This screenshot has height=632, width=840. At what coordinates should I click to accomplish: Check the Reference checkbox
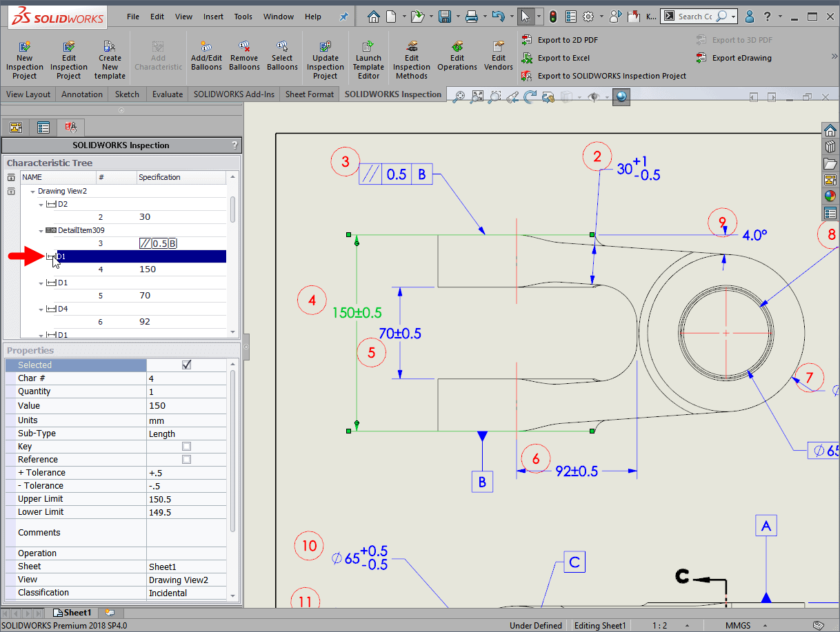[186, 460]
